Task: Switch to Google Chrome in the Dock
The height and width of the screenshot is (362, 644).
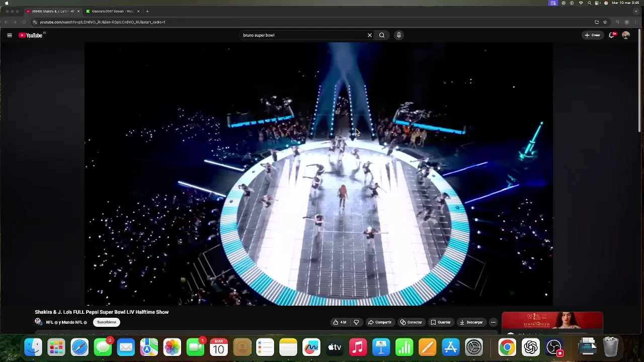Action: coord(507,347)
